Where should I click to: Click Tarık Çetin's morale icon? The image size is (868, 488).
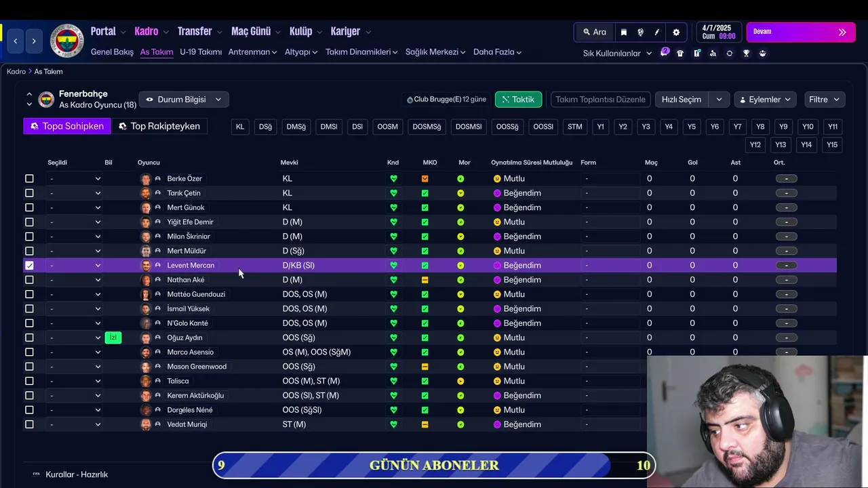(460, 193)
